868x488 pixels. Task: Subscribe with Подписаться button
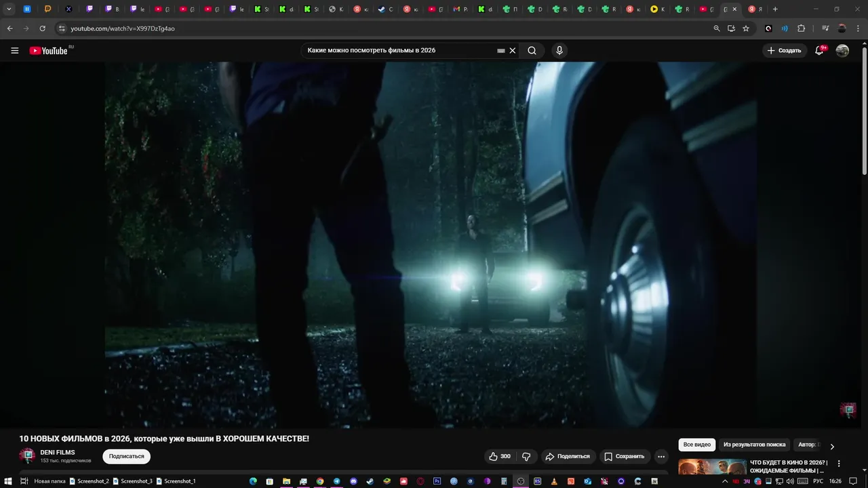126,456
